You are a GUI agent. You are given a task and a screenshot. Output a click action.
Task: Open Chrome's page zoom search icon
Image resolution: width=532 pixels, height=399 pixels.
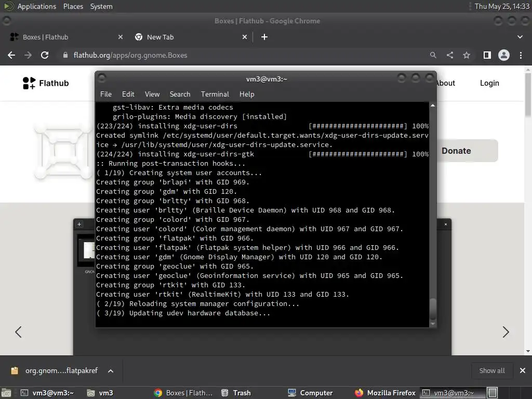tap(433, 55)
